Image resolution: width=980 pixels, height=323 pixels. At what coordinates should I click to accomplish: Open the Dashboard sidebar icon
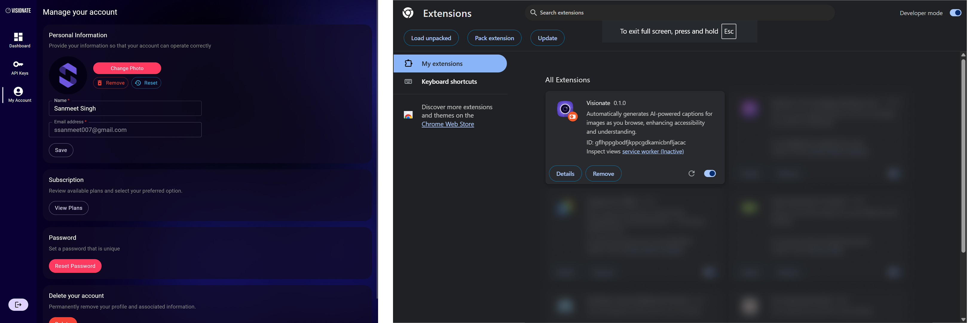pyautogui.click(x=18, y=37)
